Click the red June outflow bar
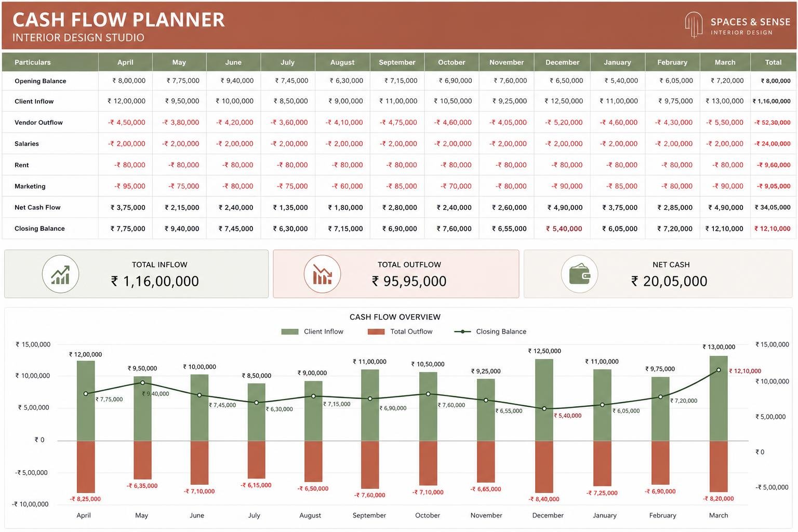The image size is (798, 532). pos(199,463)
